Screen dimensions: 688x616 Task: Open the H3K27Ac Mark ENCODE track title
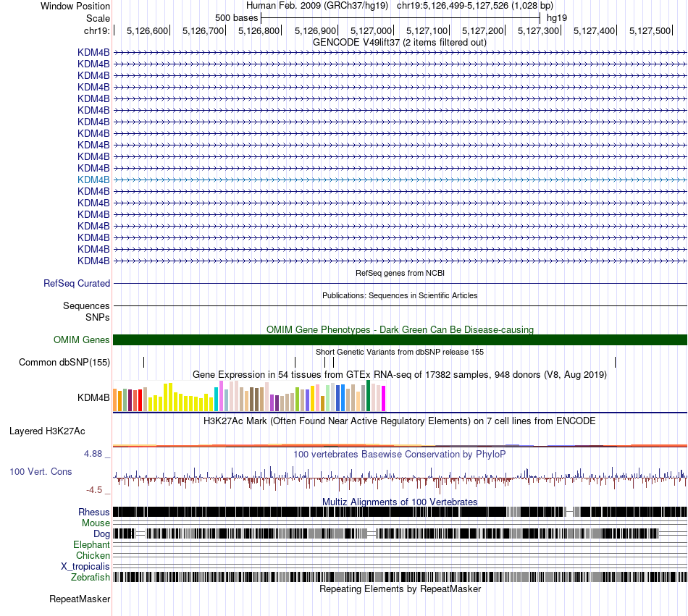[x=400, y=421]
